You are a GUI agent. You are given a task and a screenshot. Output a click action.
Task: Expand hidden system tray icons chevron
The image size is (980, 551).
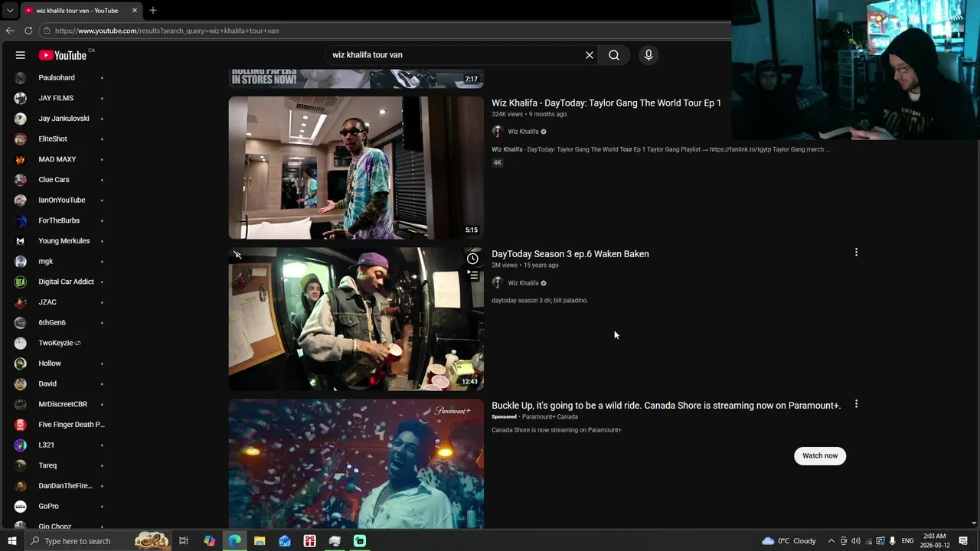pos(831,541)
